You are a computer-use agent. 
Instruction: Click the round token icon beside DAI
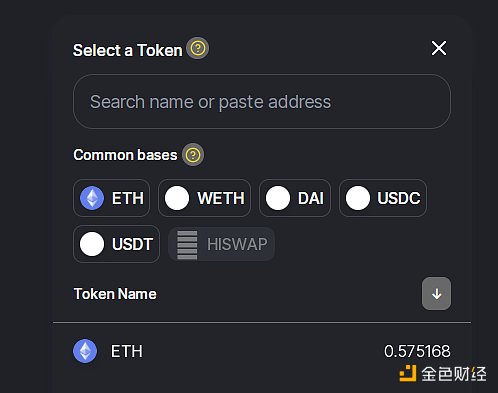(278, 198)
